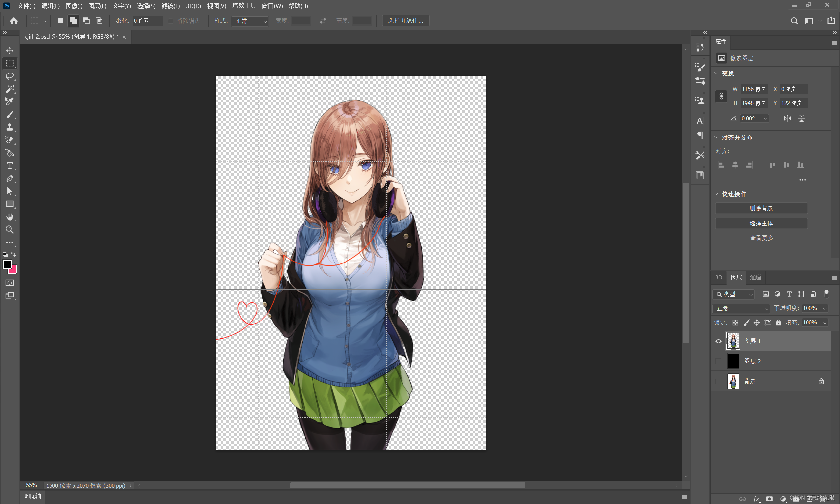The image size is (840, 504).
Task: Select the Path Selection tool
Action: (10, 191)
